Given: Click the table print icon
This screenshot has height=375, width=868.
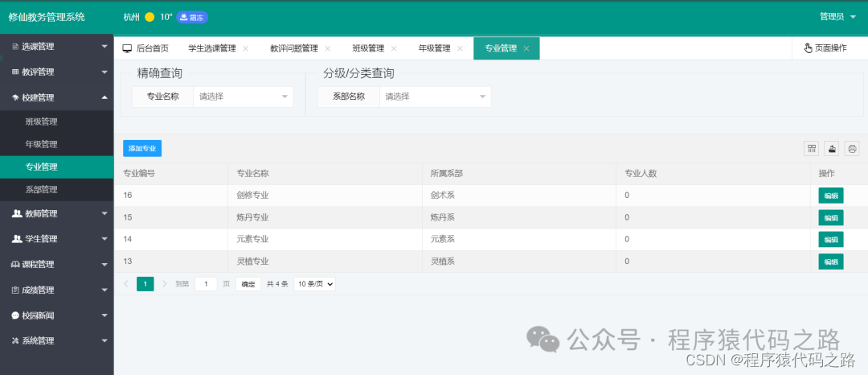Looking at the screenshot, I should coord(852,148).
